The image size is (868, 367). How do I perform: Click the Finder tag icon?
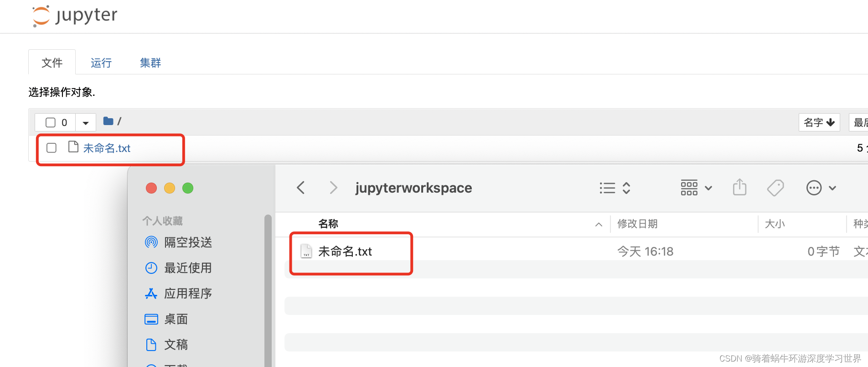coord(775,188)
